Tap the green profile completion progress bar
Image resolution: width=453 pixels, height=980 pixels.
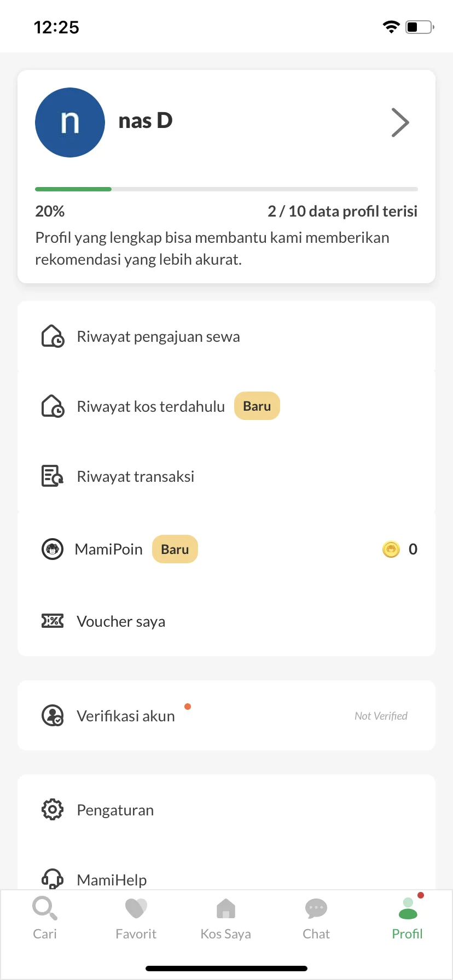point(73,189)
